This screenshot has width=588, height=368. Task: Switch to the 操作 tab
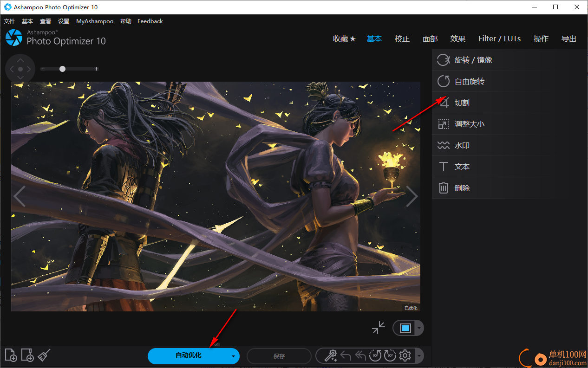(541, 39)
